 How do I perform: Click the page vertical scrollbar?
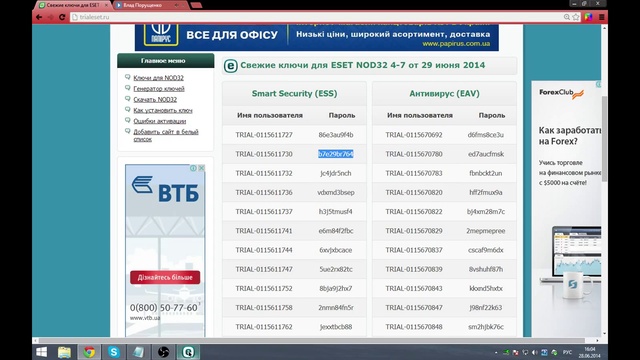(x=604, y=139)
